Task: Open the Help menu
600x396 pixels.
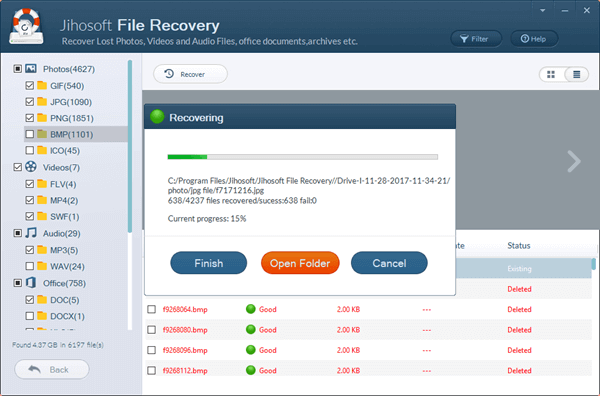Action: [x=534, y=39]
